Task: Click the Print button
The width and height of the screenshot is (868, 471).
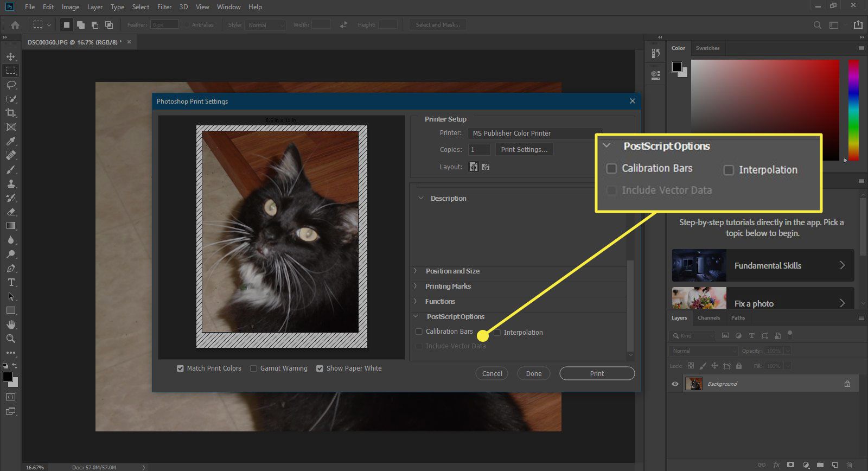Action: tap(597, 373)
